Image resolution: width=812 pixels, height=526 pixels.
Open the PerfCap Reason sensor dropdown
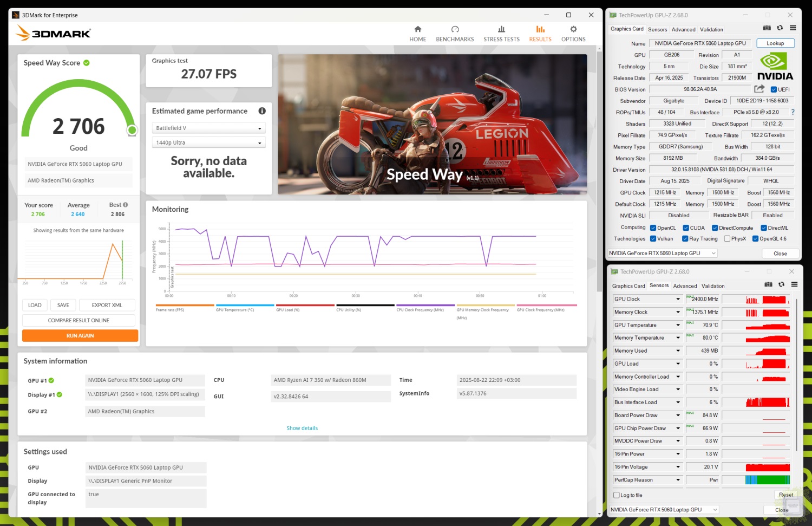(x=678, y=480)
